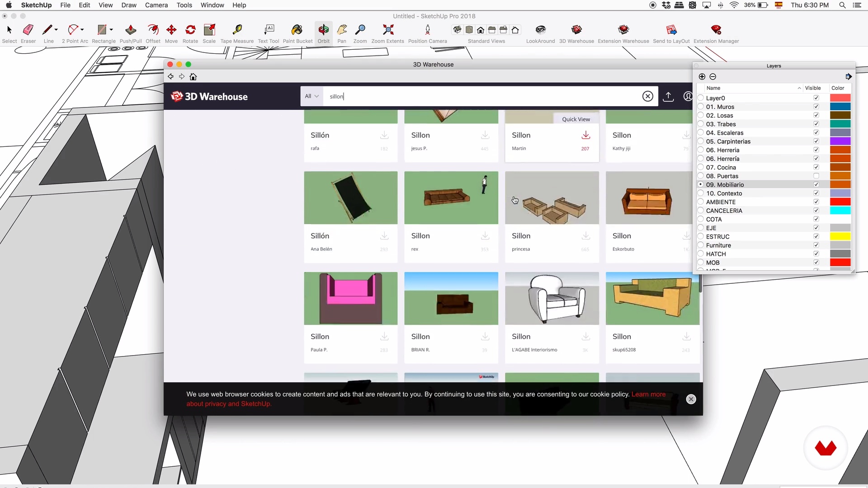Open the Extension Manager
868x488 pixels.
(716, 33)
